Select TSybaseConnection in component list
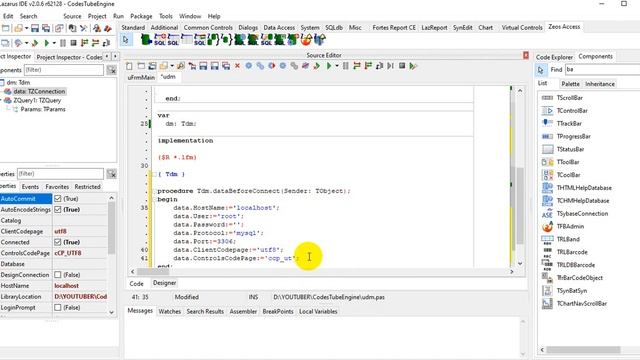The image size is (640, 360). click(582, 213)
